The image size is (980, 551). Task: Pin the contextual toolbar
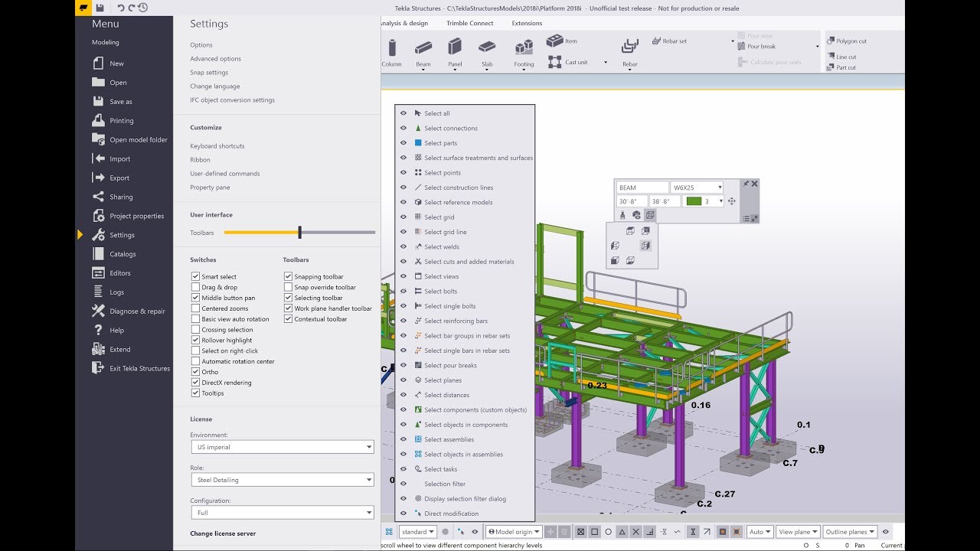pyautogui.click(x=745, y=184)
